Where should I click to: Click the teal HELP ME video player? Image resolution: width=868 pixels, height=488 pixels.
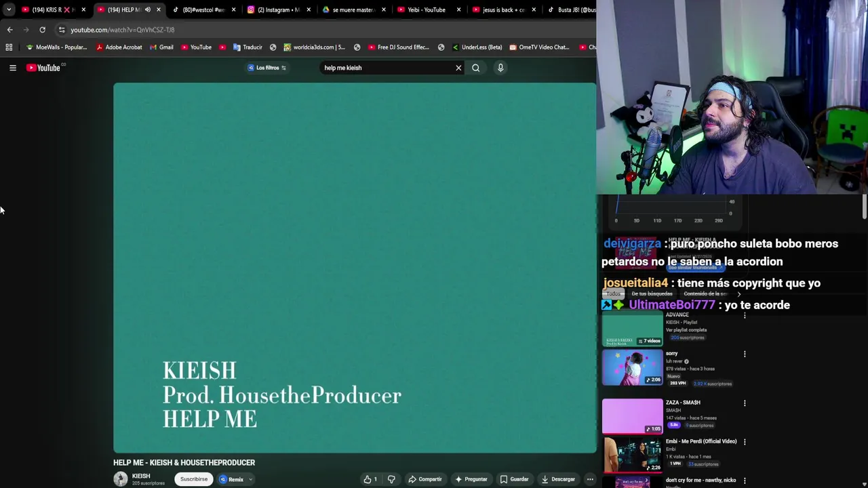point(355,268)
